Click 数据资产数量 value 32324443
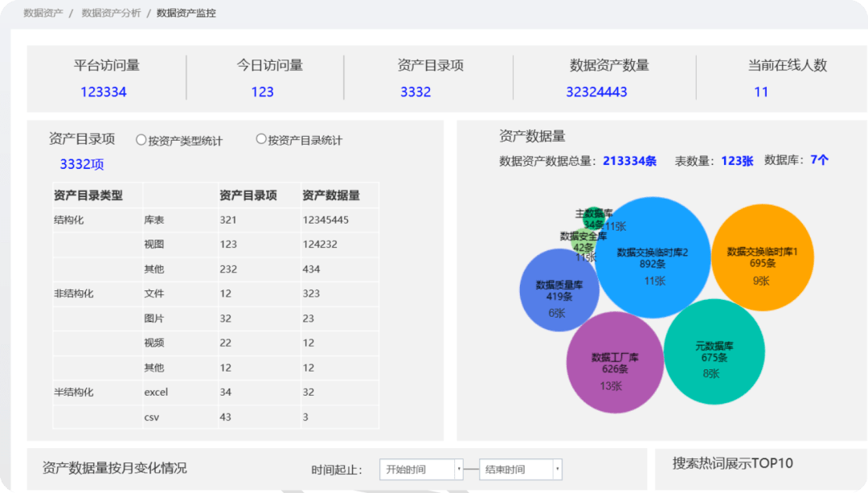This screenshot has height=493, width=868. click(596, 92)
